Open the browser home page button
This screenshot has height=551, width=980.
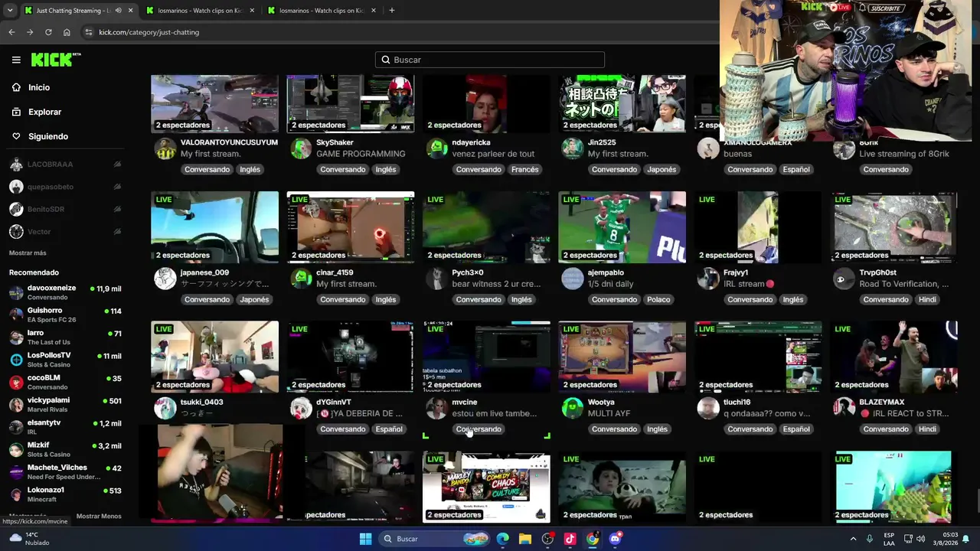pos(67,32)
